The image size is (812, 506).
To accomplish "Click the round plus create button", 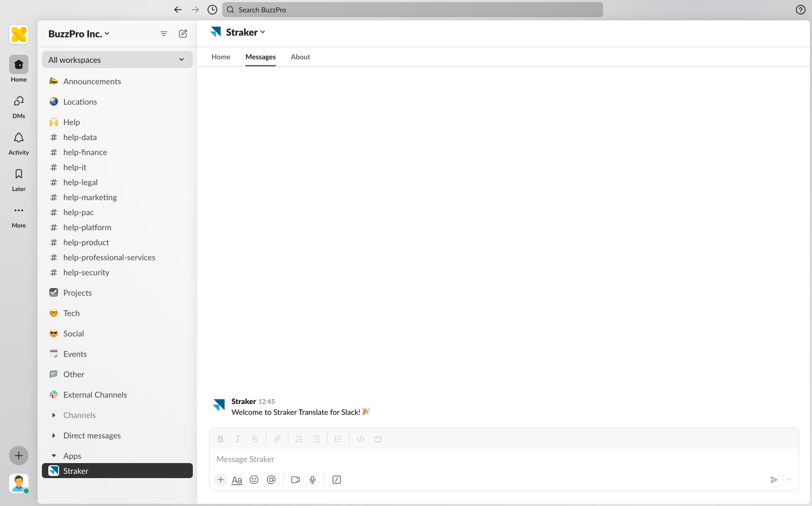I will point(19,456).
